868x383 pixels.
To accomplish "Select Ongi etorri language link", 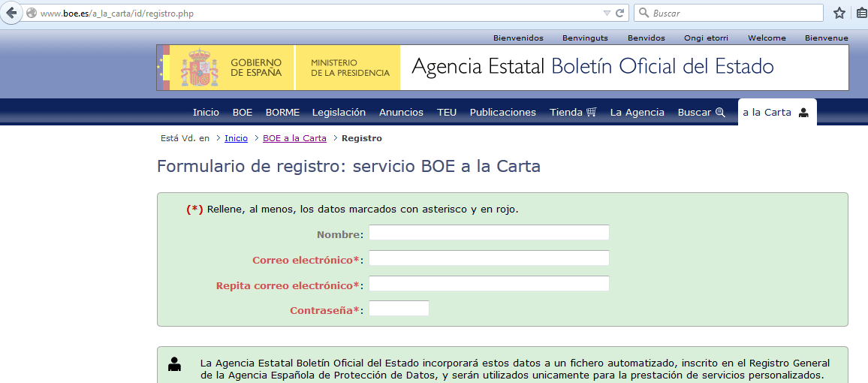I will coord(706,38).
